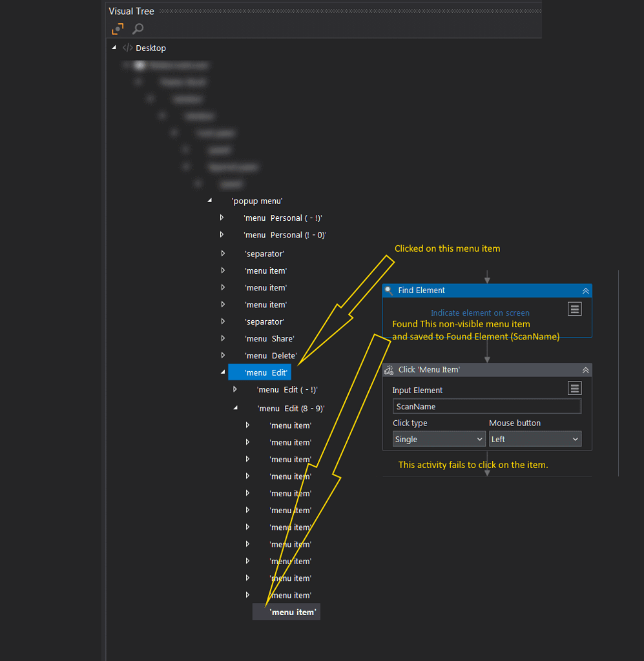Click the highlight element icon in Visual Tree toolbar

(x=118, y=29)
